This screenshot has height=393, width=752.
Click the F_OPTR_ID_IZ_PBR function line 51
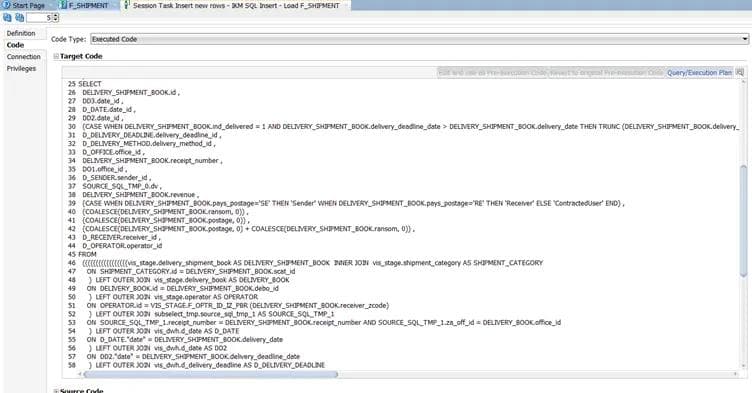point(238,306)
